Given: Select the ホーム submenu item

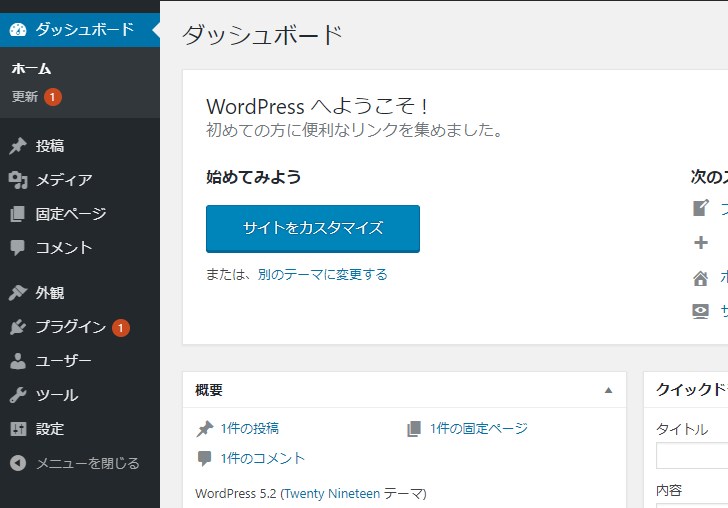Looking at the screenshot, I should (31, 69).
